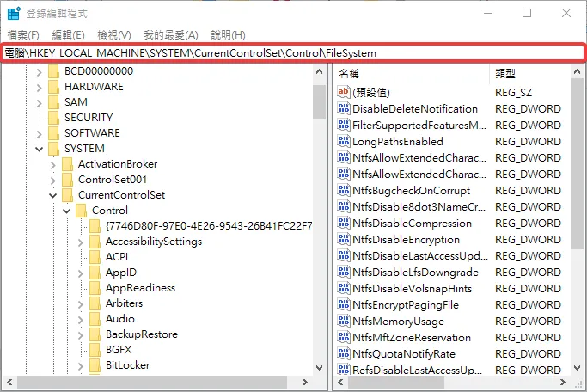This screenshot has width=587, height=392.
Task: Click the NtfsDisableEncryption DWORD icon
Action: click(x=343, y=239)
